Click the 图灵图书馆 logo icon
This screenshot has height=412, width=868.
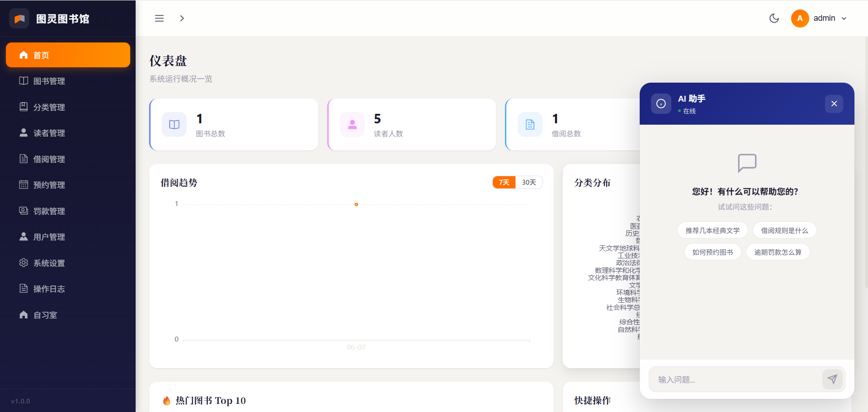pos(19,19)
